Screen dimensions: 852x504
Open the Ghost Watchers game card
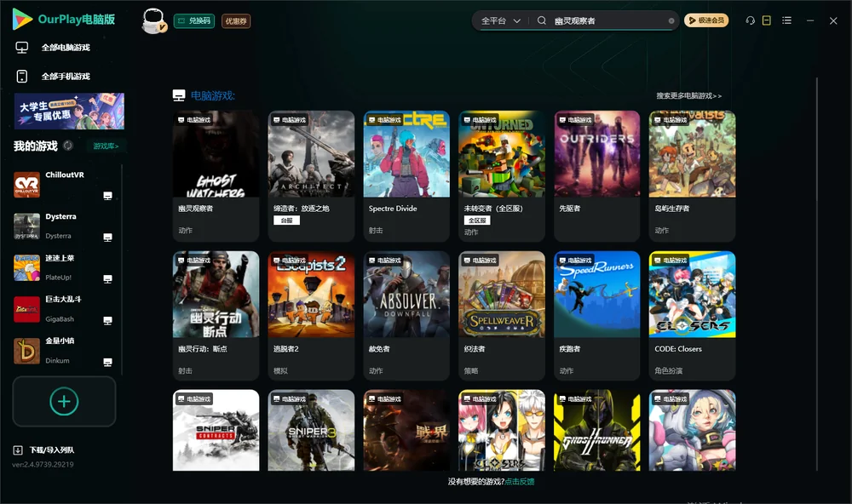(216, 176)
